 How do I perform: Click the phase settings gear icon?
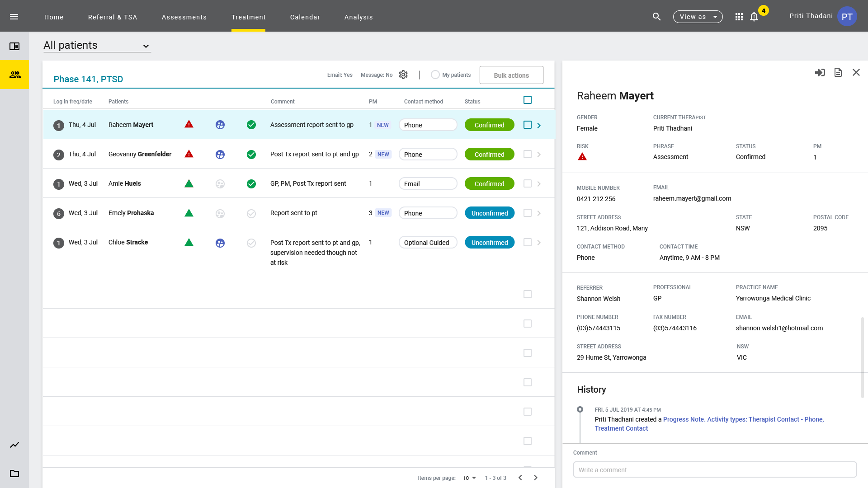(403, 75)
